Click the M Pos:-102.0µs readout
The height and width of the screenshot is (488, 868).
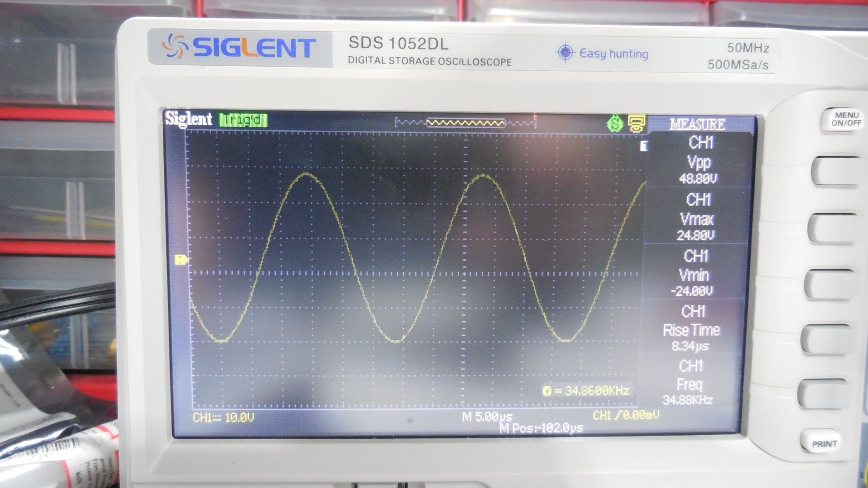click(541, 428)
